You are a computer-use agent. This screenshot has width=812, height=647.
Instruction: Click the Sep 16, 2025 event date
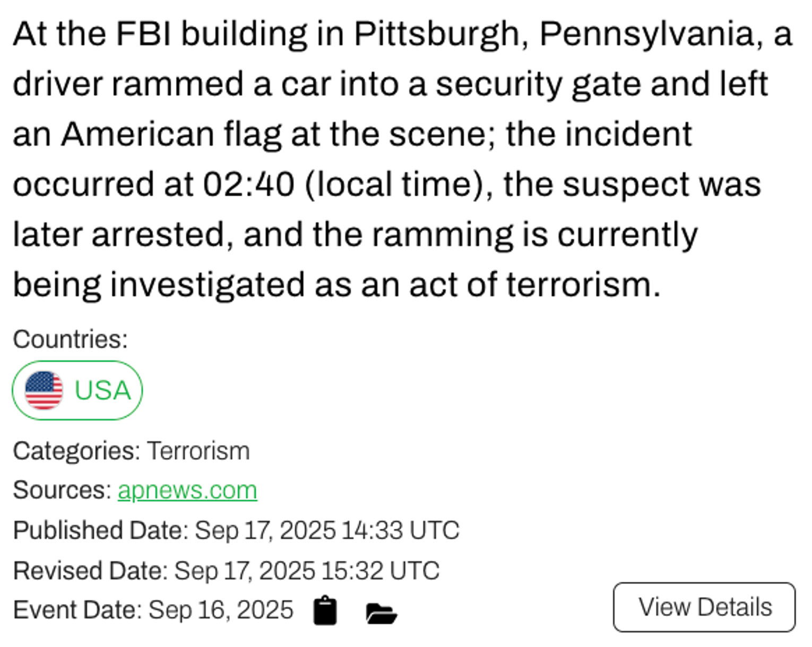point(221,610)
